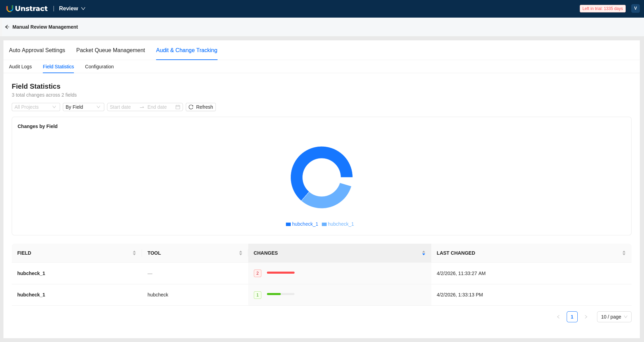
Task: Click the Refresh button
Action: pos(201,107)
